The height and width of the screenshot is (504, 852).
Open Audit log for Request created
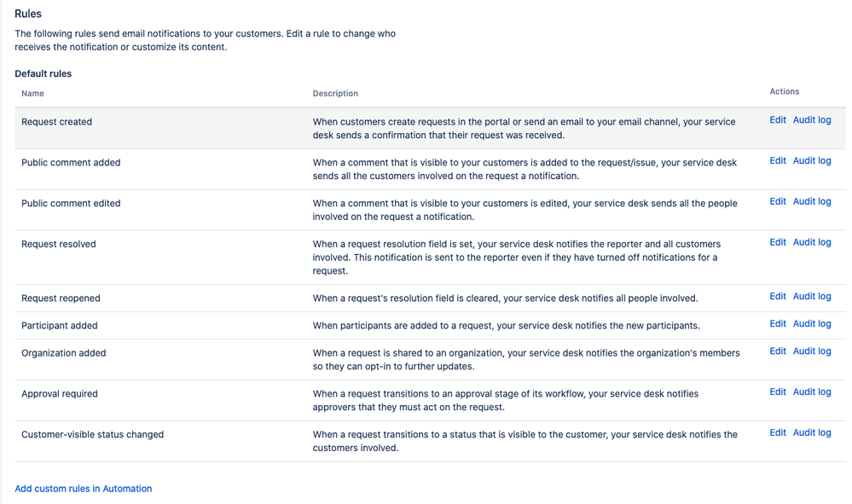point(812,120)
